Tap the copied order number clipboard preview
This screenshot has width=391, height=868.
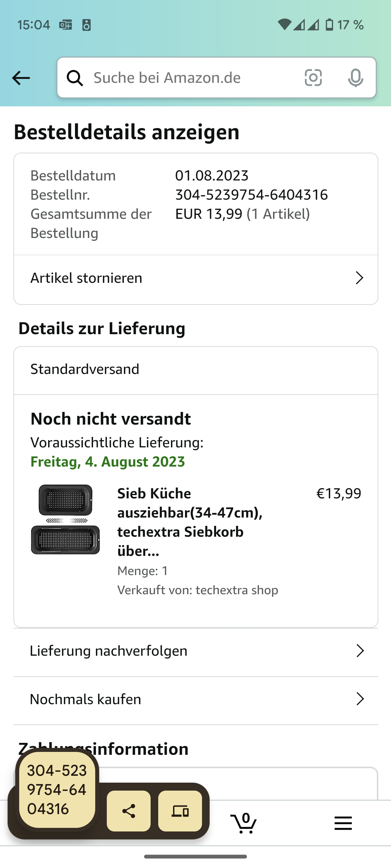57,790
